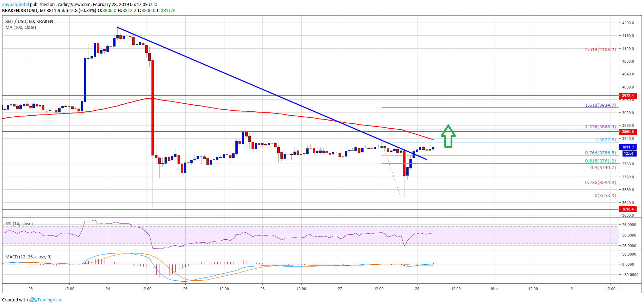Click the Mar date on time axis
The width and height of the screenshot is (644, 306).
pos(495,289)
